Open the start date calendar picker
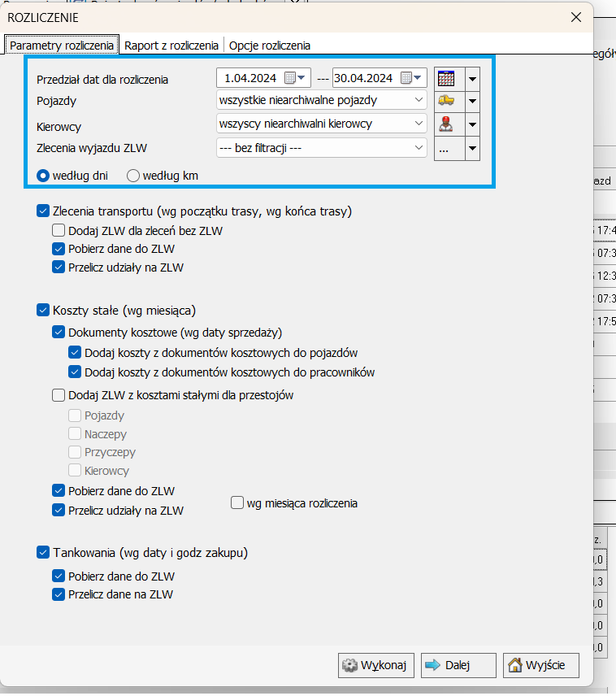The height and width of the screenshot is (696, 616). click(297, 78)
